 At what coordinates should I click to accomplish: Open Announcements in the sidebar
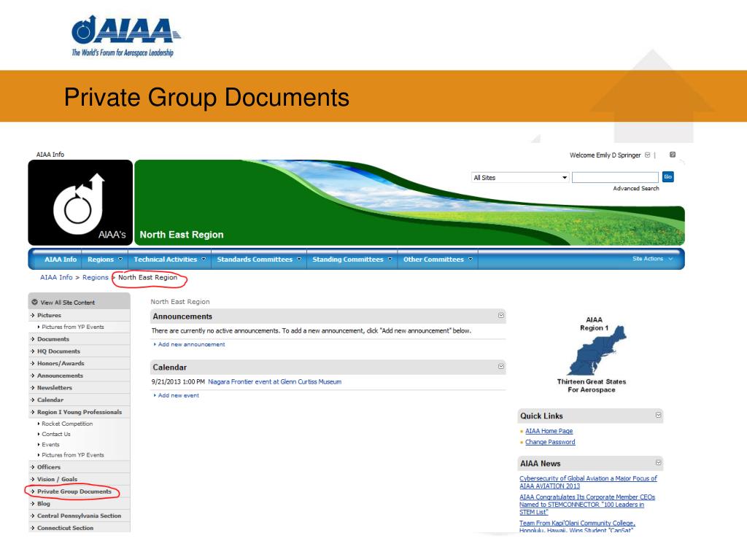pos(60,376)
